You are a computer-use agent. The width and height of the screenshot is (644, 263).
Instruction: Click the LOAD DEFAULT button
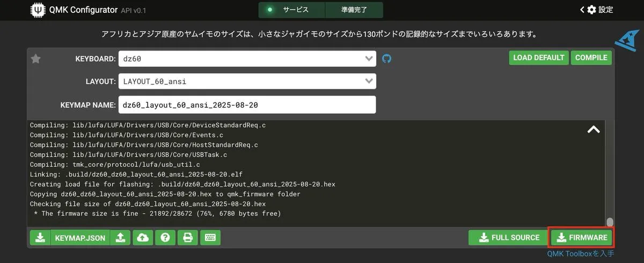pos(538,58)
